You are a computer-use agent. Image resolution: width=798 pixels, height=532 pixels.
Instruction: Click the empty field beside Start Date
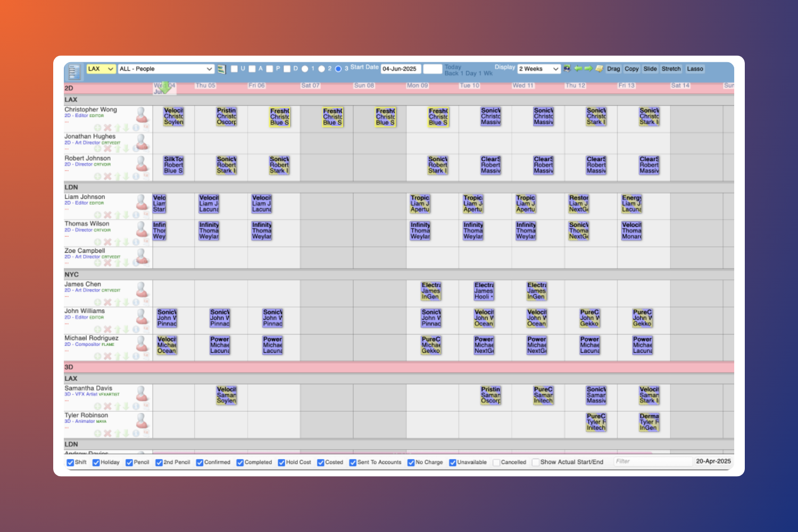(x=433, y=69)
